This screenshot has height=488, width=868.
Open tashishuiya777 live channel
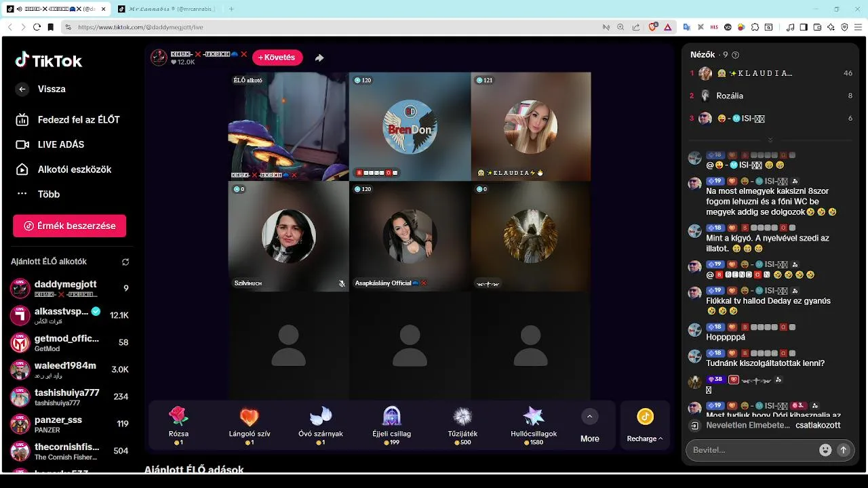(x=69, y=396)
